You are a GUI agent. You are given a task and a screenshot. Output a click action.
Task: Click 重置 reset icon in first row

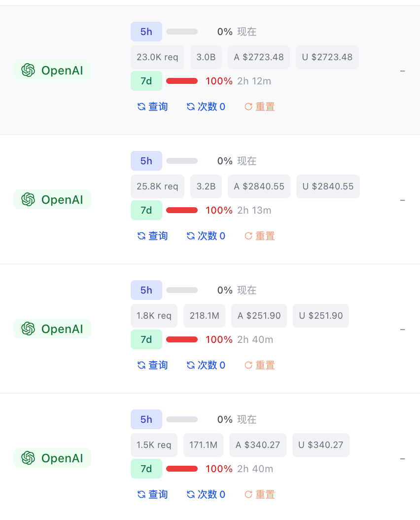(248, 107)
